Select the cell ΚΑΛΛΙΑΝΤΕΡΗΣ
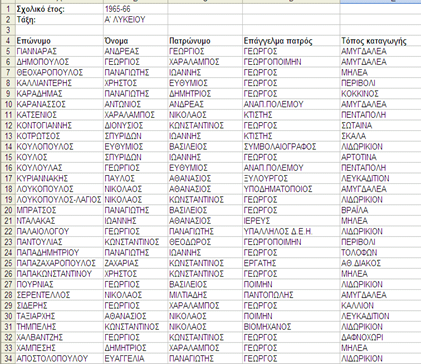 pos(59,83)
